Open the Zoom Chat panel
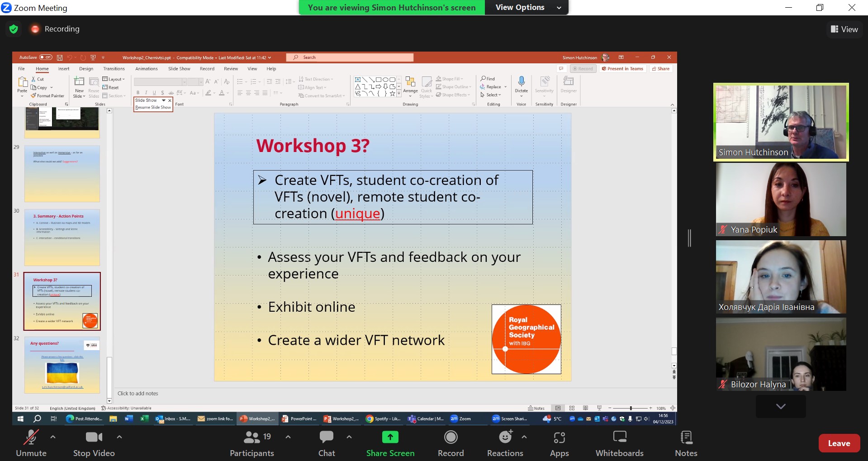868x461 pixels. [x=327, y=443]
